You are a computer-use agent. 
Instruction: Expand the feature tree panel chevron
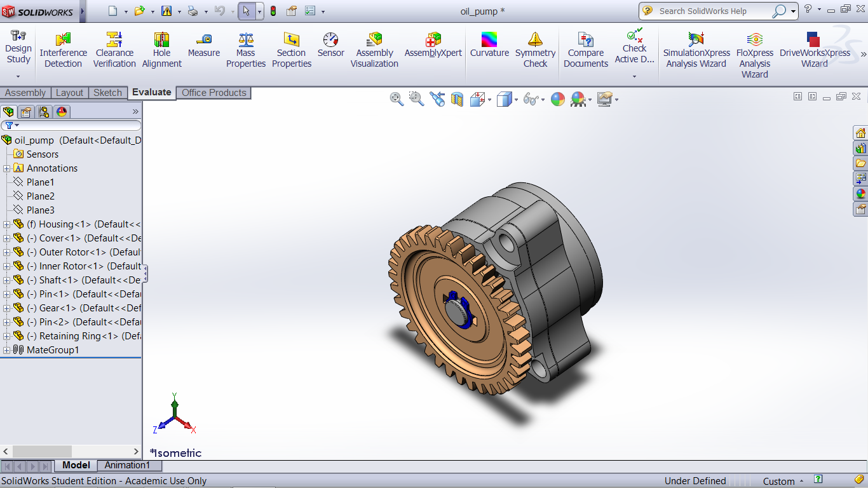(135, 112)
